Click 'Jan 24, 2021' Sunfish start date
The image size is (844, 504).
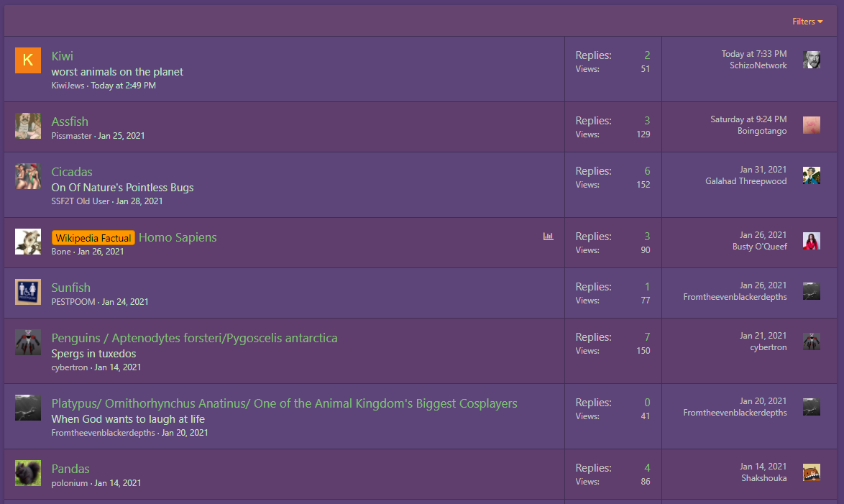(x=125, y=301)
